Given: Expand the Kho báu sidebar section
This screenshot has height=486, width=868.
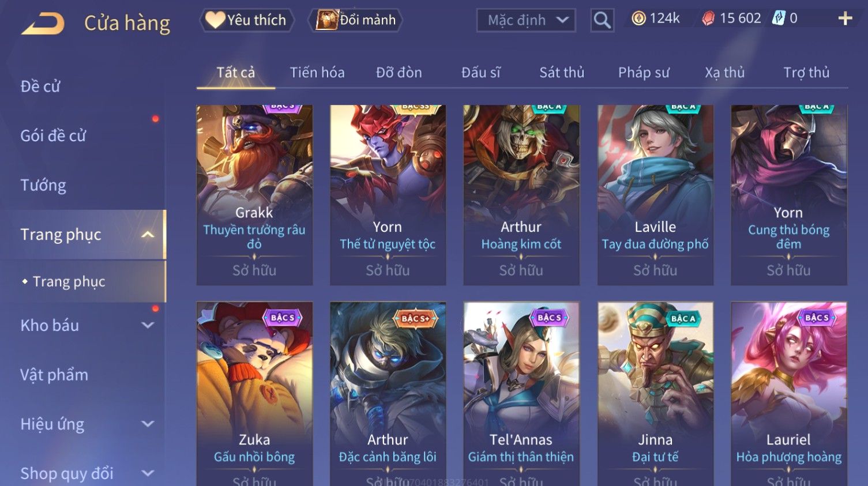Looking at the screenshot, I should pos(148,325).
